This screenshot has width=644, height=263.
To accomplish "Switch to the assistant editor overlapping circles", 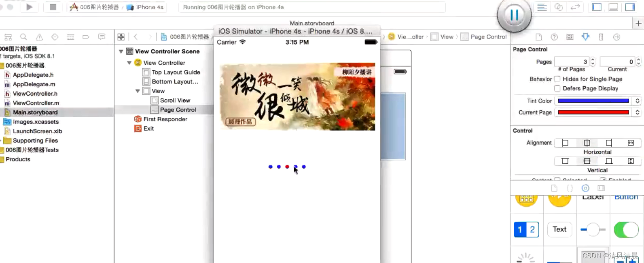I will coord(559,7).
